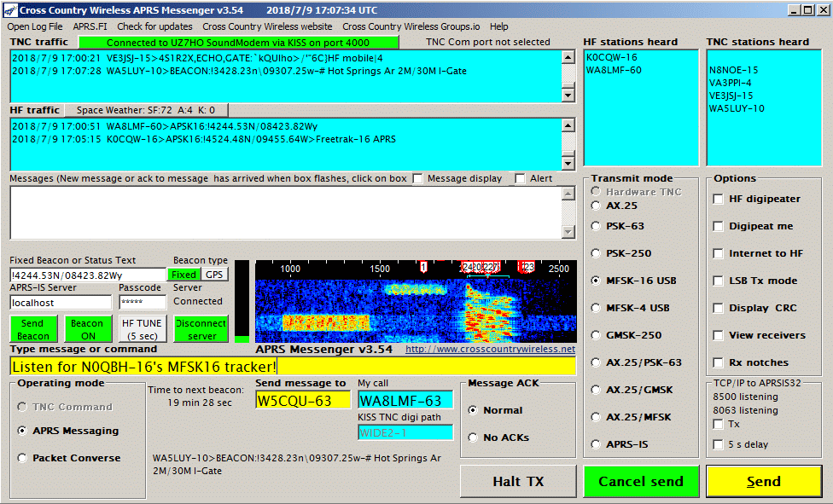The height and width of the screenshot is (504, 833).
Task: Click the My call field
Action: pos(405,401)
